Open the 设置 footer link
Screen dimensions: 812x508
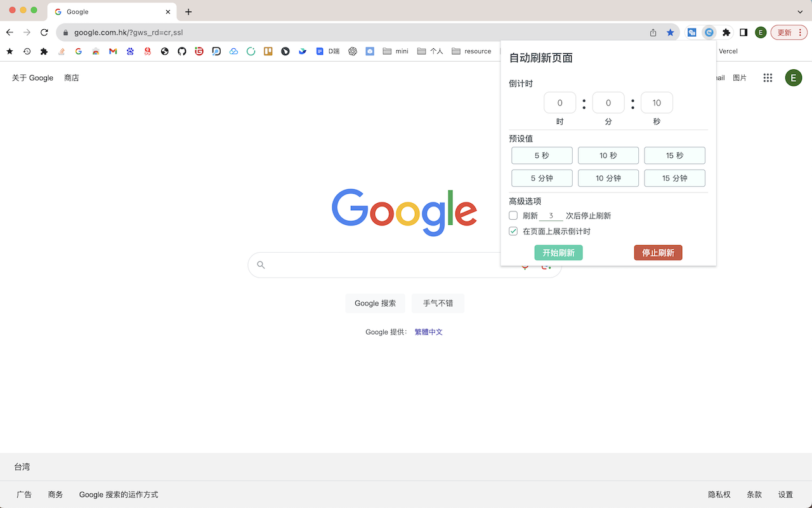[785, 494]
